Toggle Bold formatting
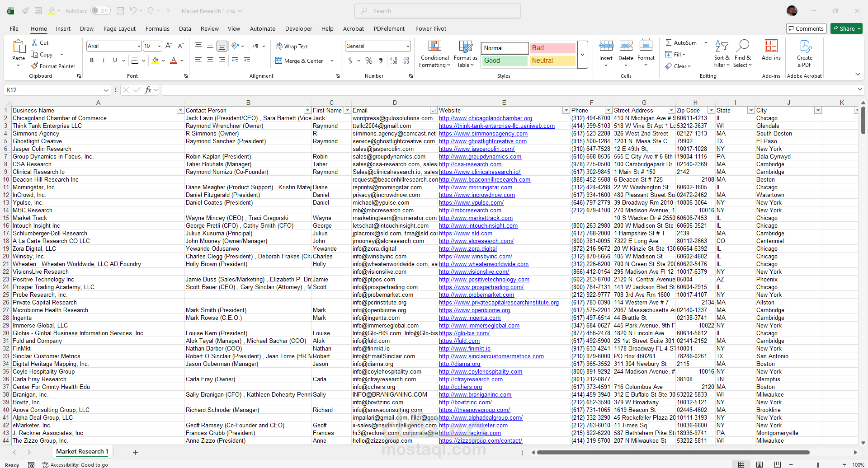Screen dimensions: 868x468 (x=92, y=60)
